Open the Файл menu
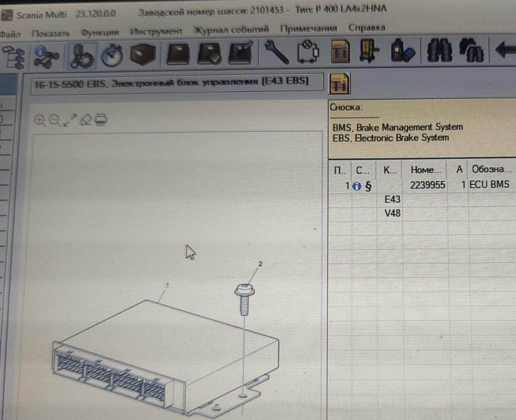Viewport: 516px width, 420px height. point(10,34)
